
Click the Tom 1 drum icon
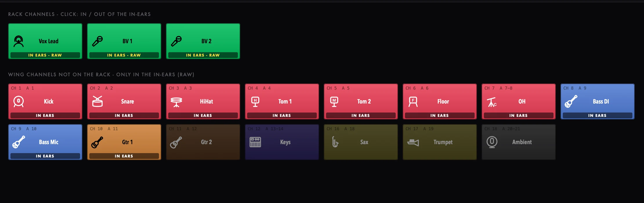pyautogui.click(x=255, y=102)
